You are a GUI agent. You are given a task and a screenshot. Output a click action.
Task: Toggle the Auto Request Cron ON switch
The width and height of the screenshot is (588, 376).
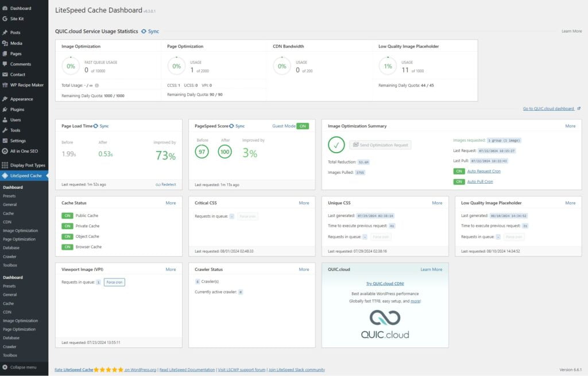tap(459, 171)
